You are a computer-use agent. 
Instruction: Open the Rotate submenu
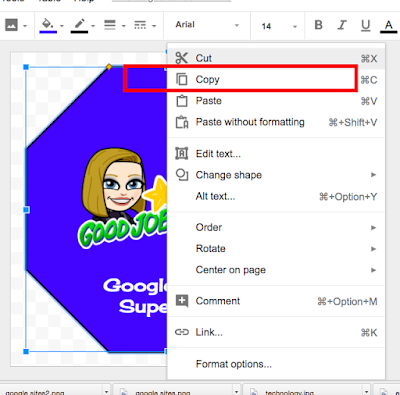pyautogui.click(x=276, y=249)
